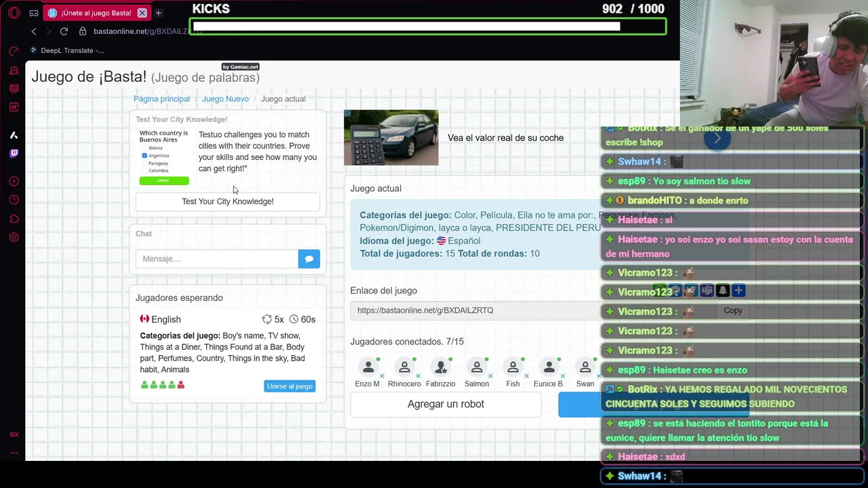Click Fabrizzio's host avatar with the star
This screenshot has width=868, height=488.
(x=441, y=367)
